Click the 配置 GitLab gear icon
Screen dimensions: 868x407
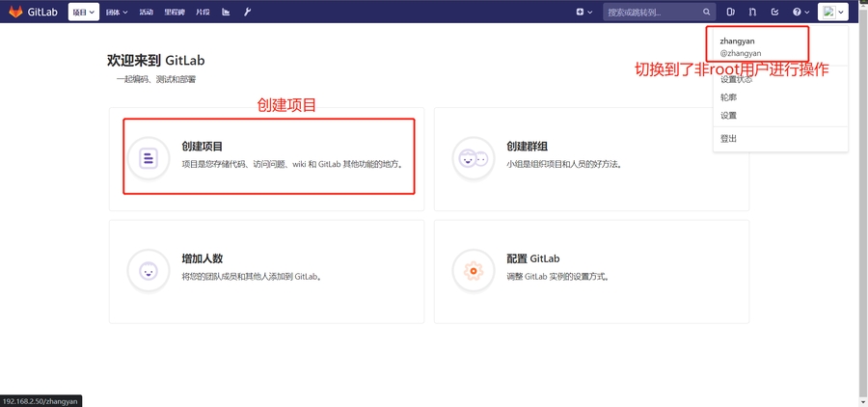click(x=473, y=271)
